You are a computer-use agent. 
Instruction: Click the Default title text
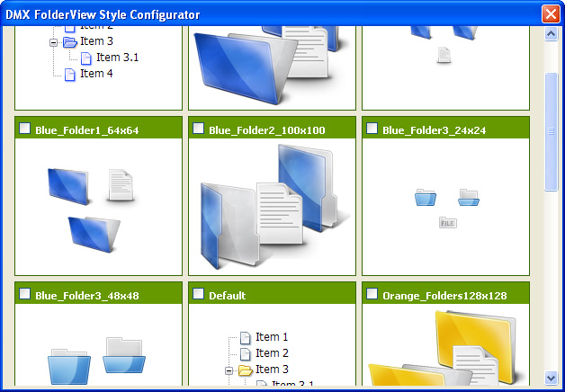point(228,296)
